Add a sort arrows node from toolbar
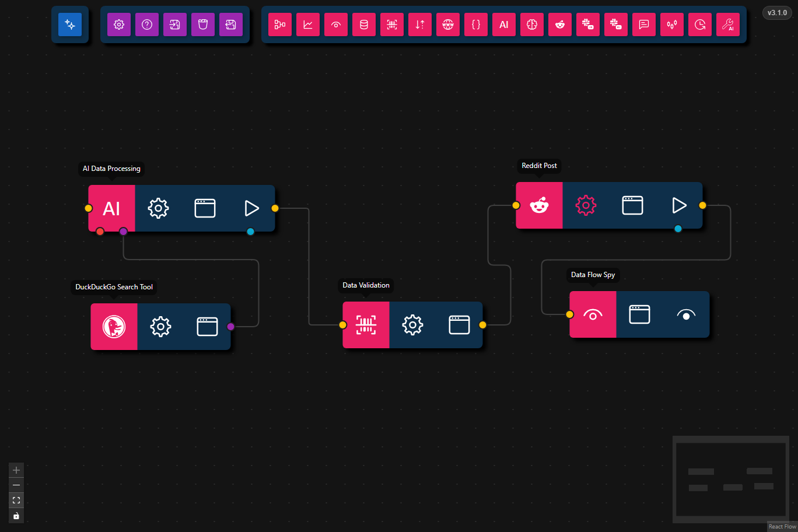 pyautogui.click(x=420, y=24)
